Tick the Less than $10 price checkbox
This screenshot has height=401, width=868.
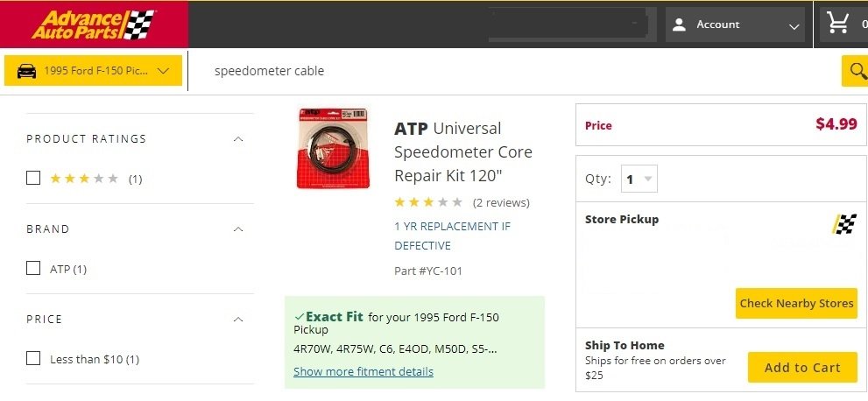(x=33, y=358)
